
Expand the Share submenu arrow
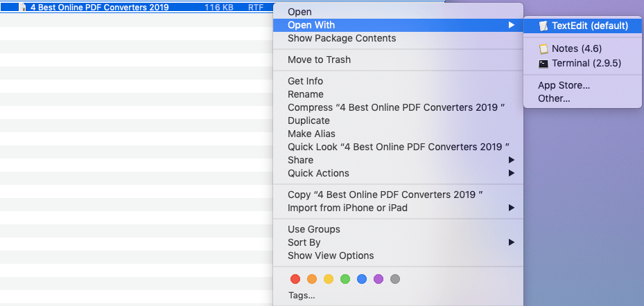[512, 160]
